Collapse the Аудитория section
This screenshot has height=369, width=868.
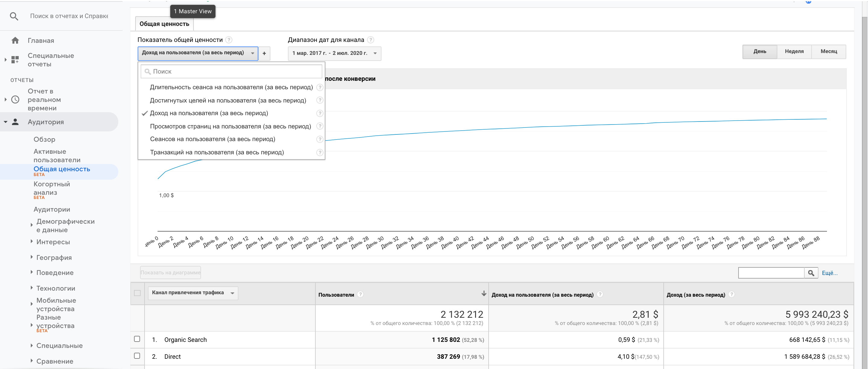coord(5,122)
